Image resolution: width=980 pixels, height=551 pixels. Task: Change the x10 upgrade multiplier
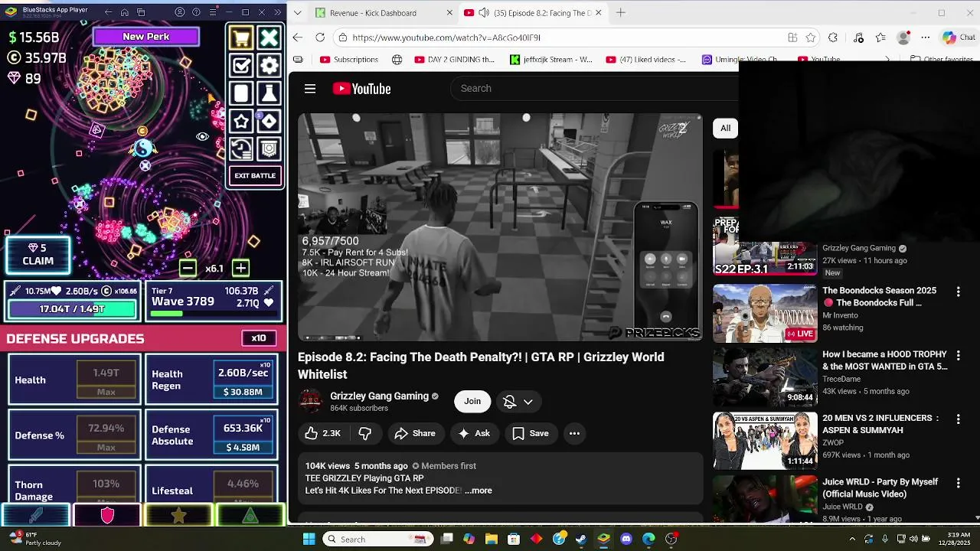tap(259, 338)
